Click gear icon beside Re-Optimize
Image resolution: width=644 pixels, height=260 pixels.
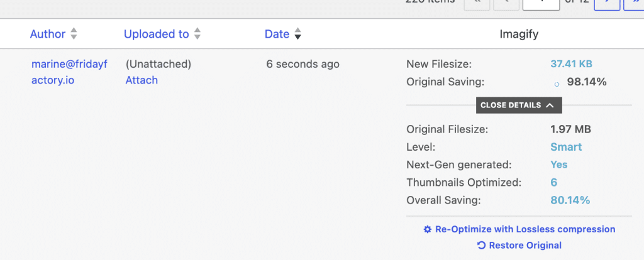[428, 229]
